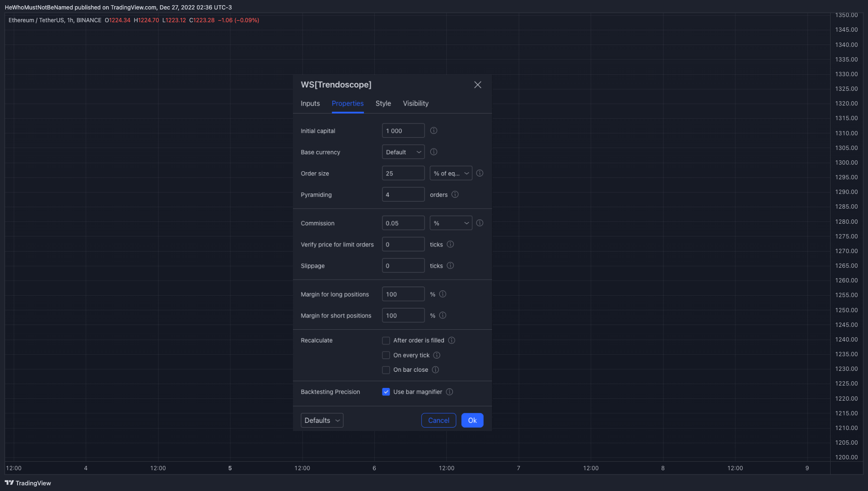Click Margin for long positions field
The height and width of the screenshot is (491, 868).
(403, 294)
